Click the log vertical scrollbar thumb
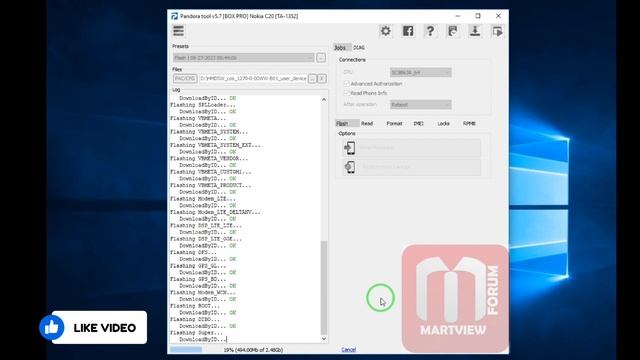This screenshot has width=640, height=360. click(324, 287)
